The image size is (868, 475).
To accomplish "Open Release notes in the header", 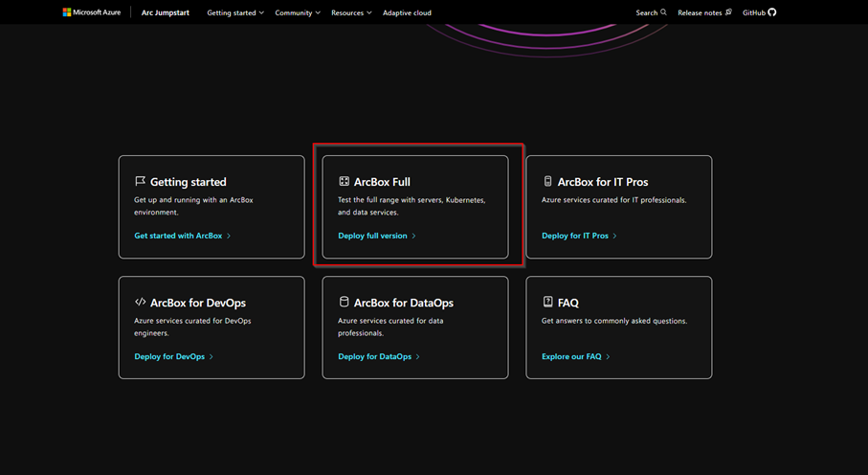I will click(704, 12).
